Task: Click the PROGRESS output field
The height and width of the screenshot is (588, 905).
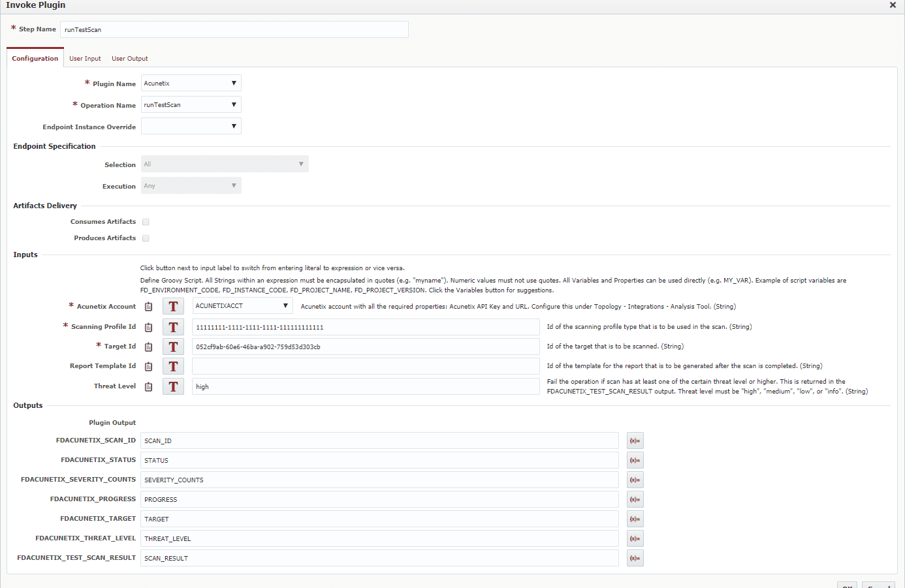Action: pyautogui.click(x=379, y=499)
